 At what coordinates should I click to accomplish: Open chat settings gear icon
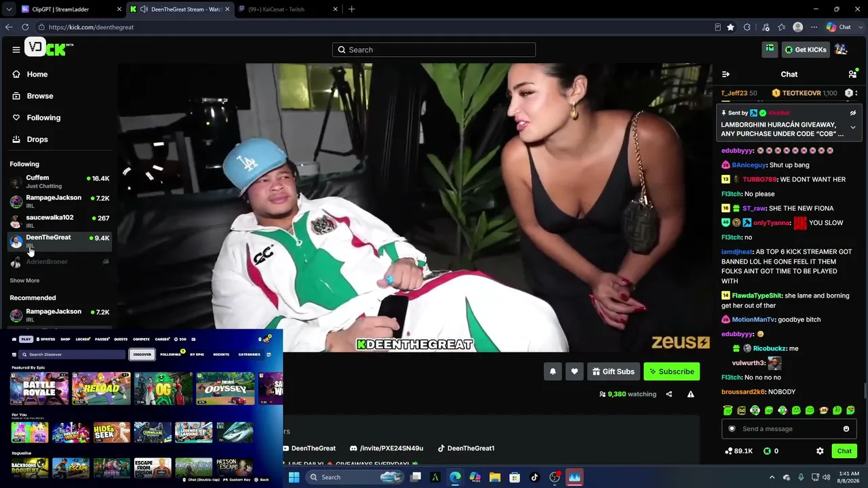[x=820, y=451]
